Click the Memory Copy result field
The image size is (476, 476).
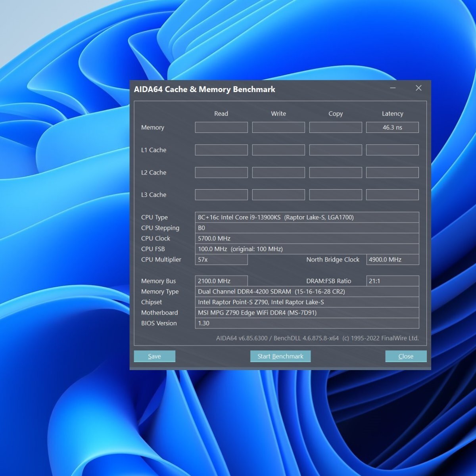point(336,127)
